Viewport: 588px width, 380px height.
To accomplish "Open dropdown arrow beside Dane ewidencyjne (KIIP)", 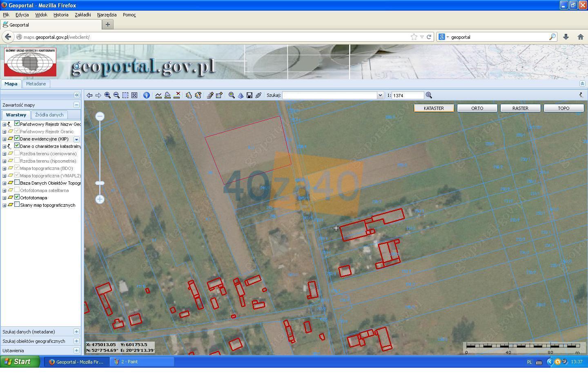I will [x=76, y=139].
